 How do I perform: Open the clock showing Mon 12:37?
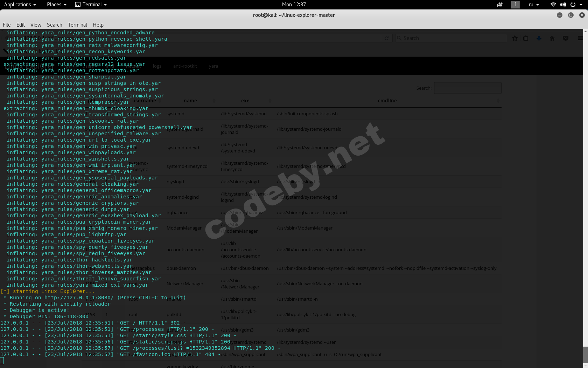294,5
